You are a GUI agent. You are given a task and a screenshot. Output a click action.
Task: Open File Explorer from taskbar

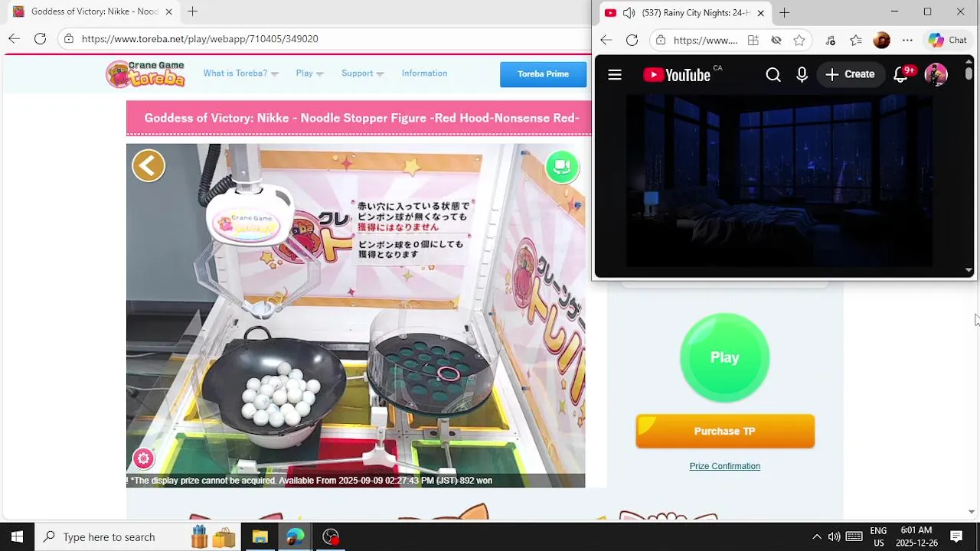pyautogui.click(x=260, y=536)
